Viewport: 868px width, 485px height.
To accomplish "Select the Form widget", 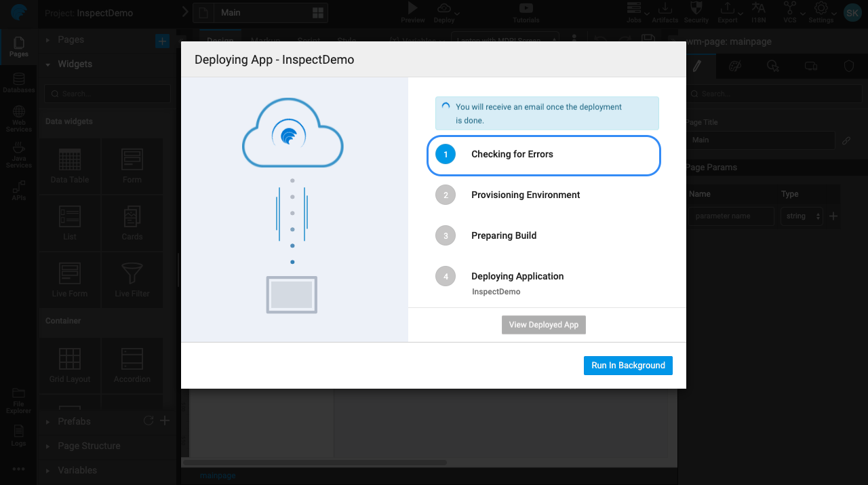I will (132, 166).
